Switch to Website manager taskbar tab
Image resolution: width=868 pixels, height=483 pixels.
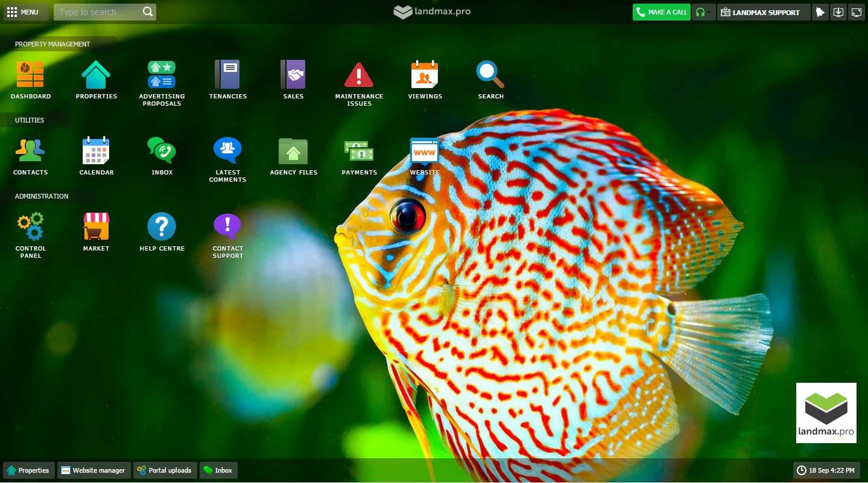point(93,470)
